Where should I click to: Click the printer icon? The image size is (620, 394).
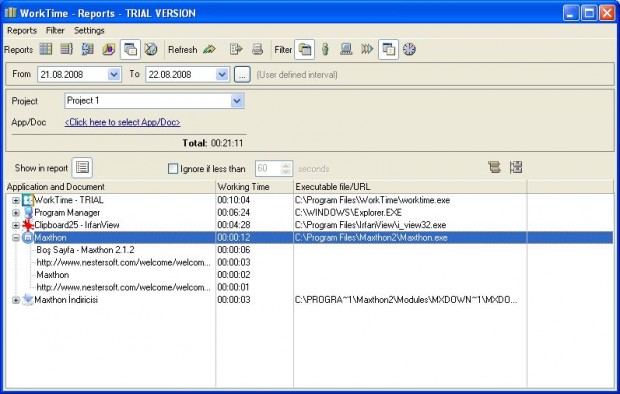[x=257, y=49]
